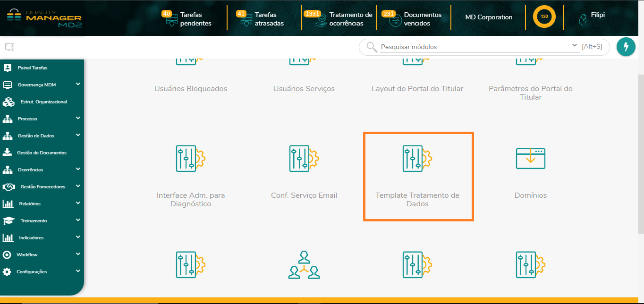Click Usuários Bloqueados module label
Viewport: 644px width, 304px height.
tap(191, 89)
